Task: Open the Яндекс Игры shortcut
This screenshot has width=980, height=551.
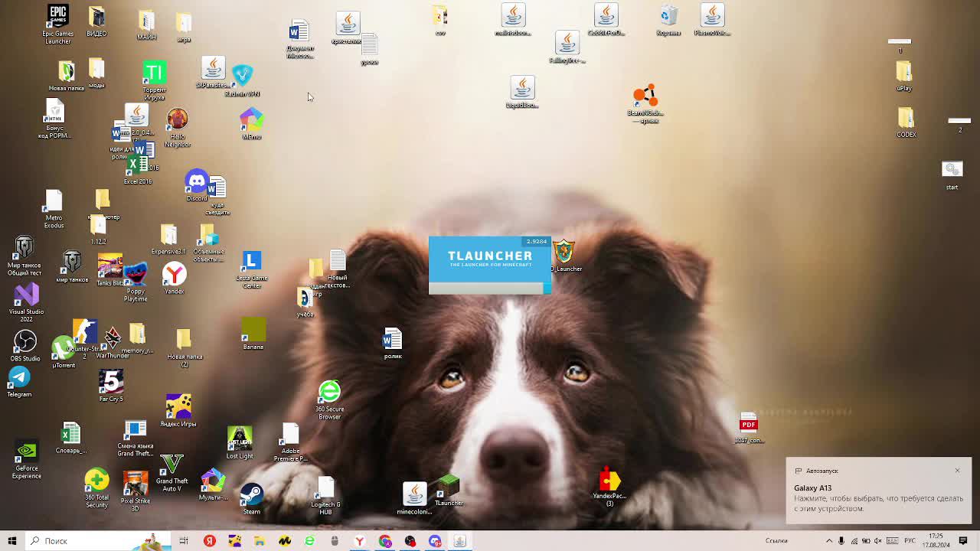Action: (178, 410)
